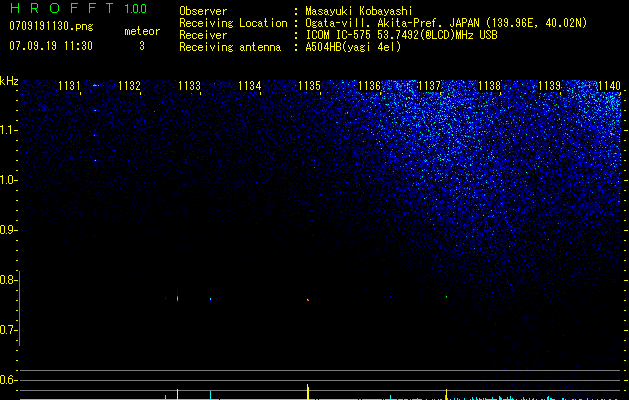The height and width of the screenshot is (400, 629).
Task: Click the 1131 time axis label
Action: pos(69,86)
